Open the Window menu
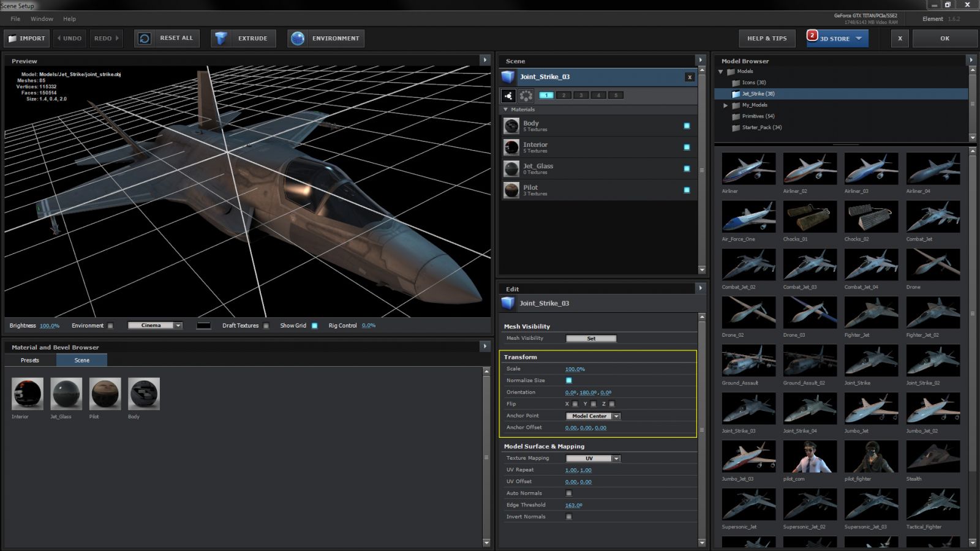 coord(42,18)
